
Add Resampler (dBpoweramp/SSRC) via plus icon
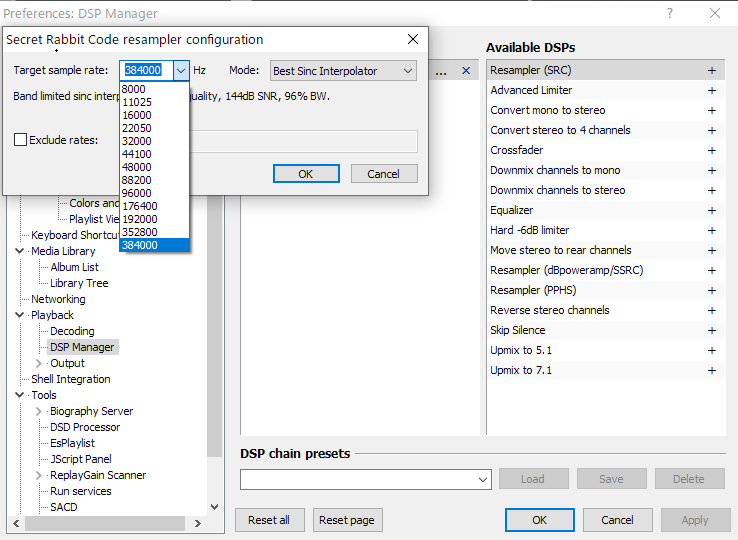coord(712,270)
